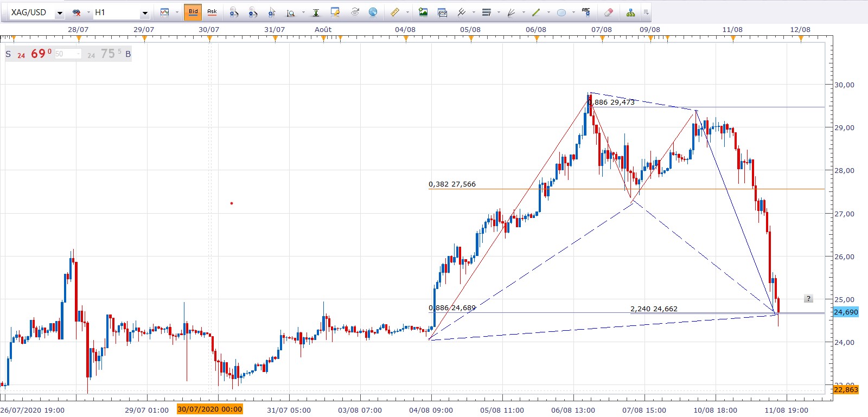Image resolution: width=868 pixels, height=417 pixels.
Task: Expand the arrow beside the chain link icon
Action: coord(88,12)
